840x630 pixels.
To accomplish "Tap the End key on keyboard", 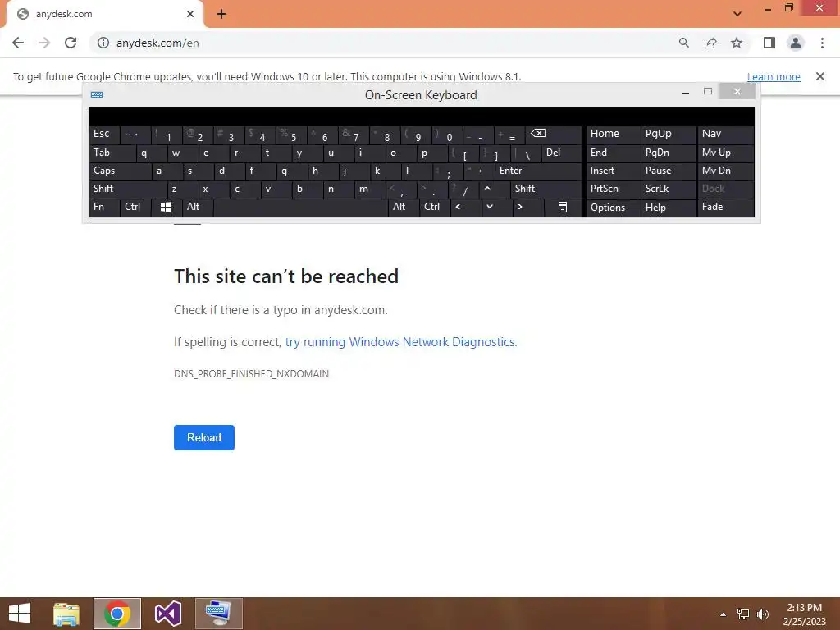I will (613, 153).
